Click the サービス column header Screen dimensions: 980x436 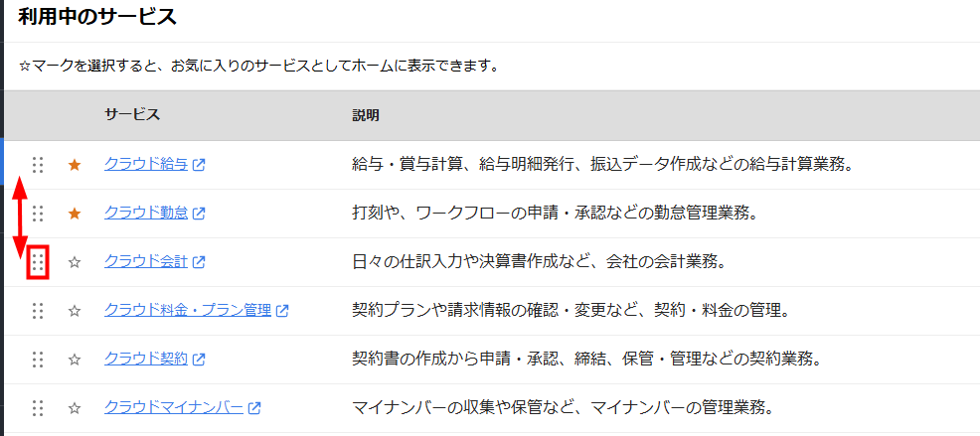(132, 115)
